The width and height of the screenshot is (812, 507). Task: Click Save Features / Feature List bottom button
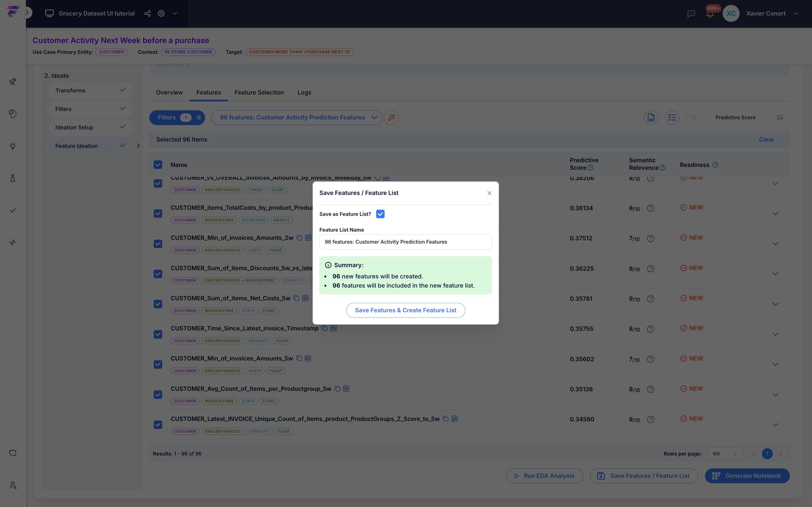644,476
